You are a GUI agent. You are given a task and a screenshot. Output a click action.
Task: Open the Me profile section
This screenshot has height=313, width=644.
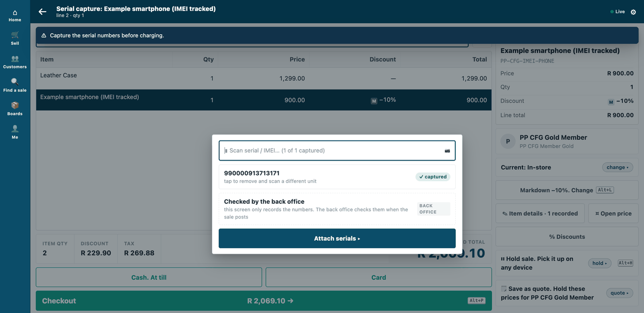15,132
